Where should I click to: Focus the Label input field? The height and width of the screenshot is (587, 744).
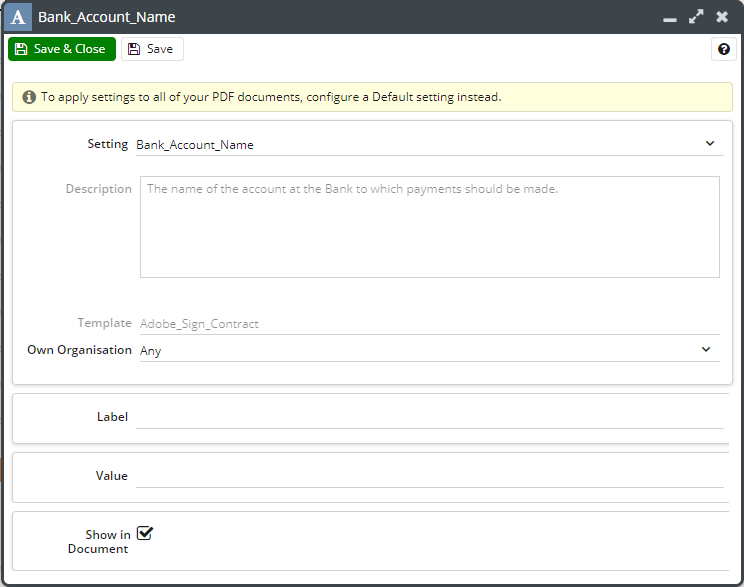429,417
